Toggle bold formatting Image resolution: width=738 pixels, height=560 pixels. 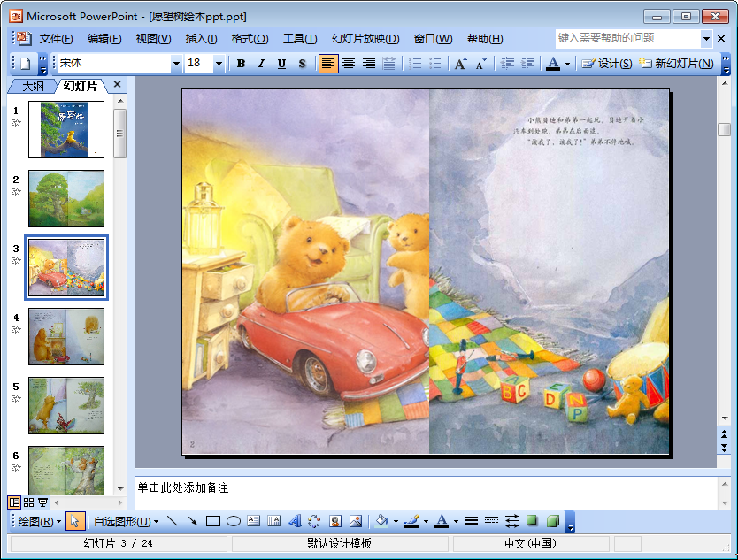click(x=241, y=63)
